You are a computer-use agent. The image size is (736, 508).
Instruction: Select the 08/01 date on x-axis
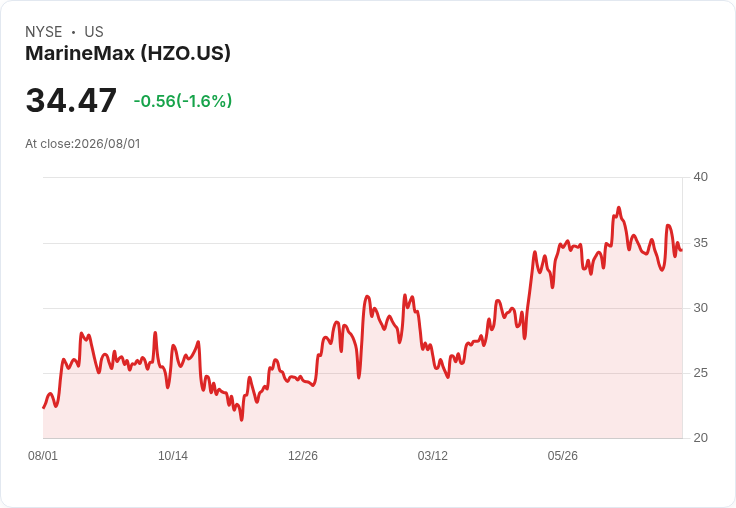[x=43, y=455]
